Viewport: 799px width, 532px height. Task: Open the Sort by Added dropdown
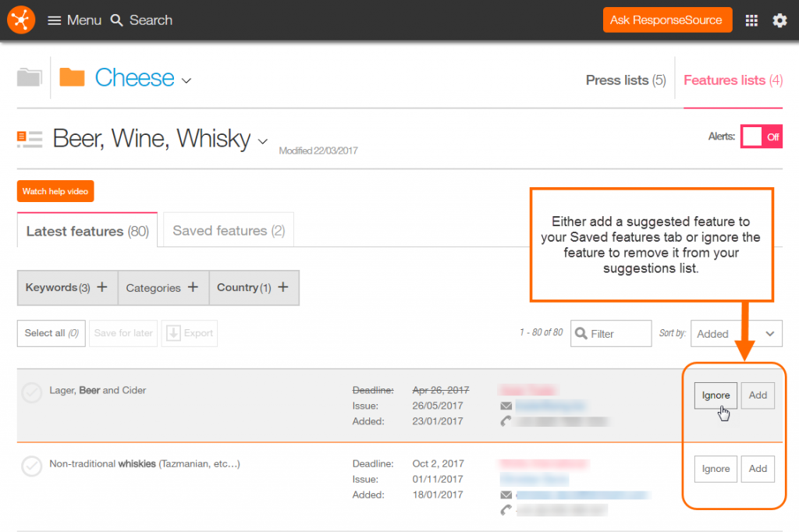coord(737,334)
